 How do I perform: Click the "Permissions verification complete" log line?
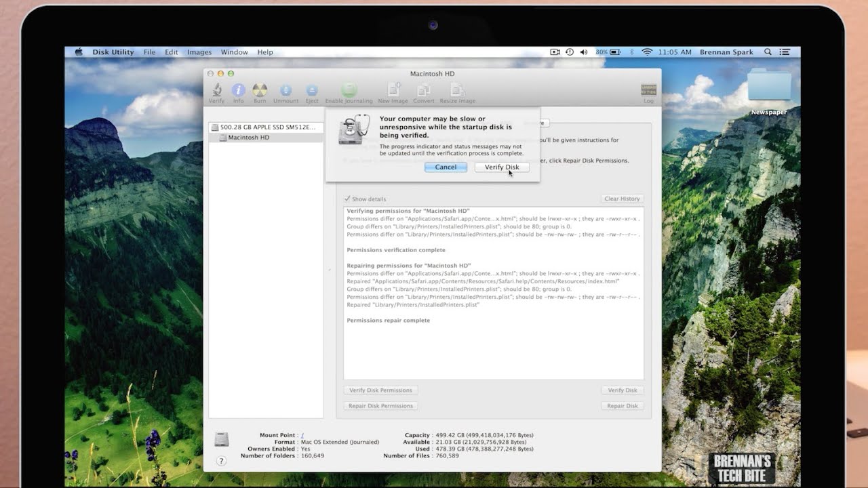tap(396, 250)
